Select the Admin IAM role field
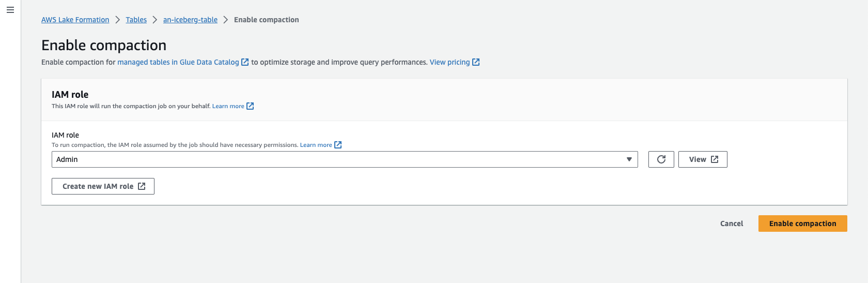 [336, 159]
